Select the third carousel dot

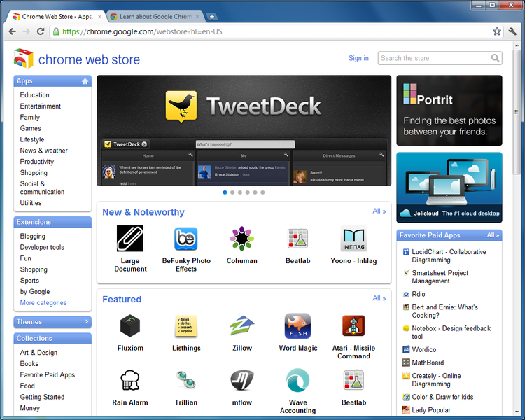240,192
